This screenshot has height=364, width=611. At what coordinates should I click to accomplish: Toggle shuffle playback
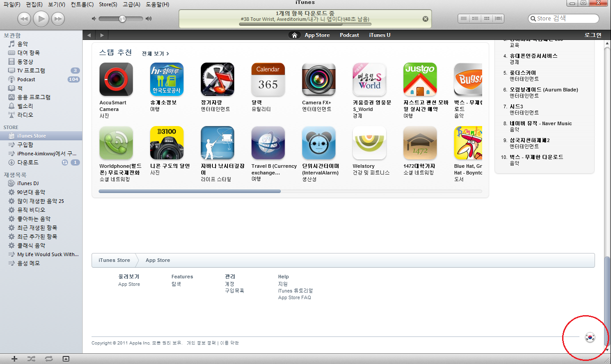[x=31, y=359]
